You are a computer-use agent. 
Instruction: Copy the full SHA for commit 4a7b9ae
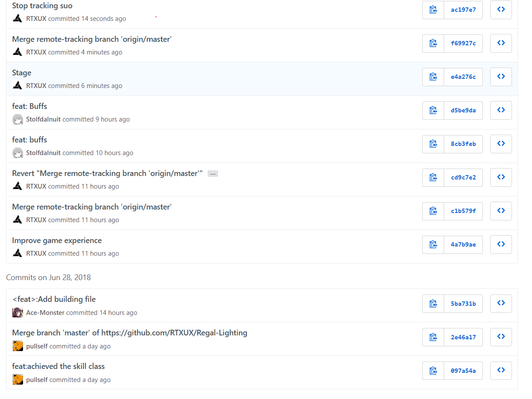(433, 244)
